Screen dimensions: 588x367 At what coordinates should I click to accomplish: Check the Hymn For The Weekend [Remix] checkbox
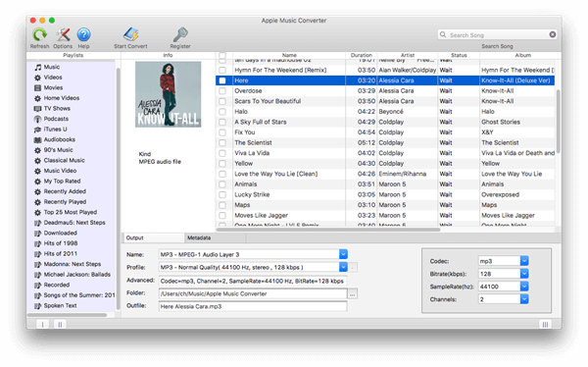point(222,71)
